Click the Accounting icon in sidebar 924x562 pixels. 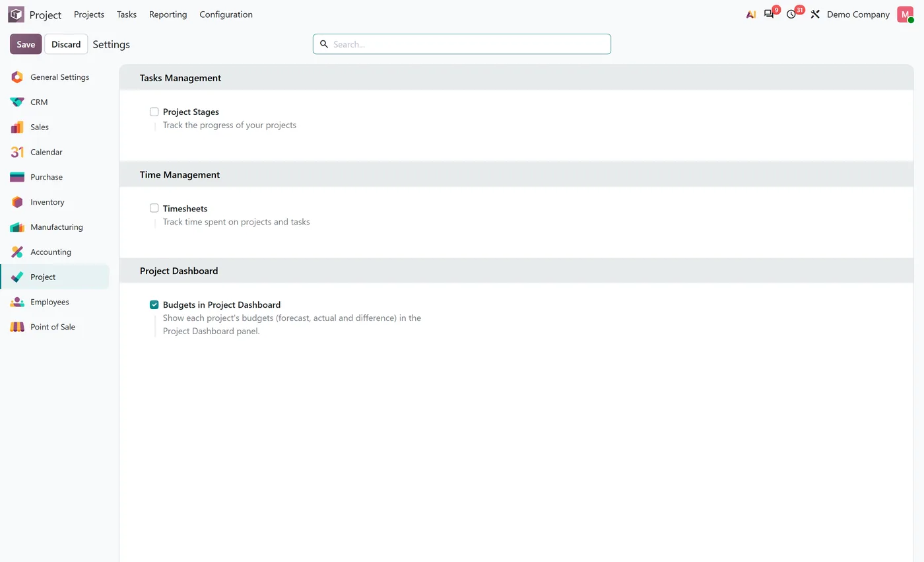click(17, 252)
